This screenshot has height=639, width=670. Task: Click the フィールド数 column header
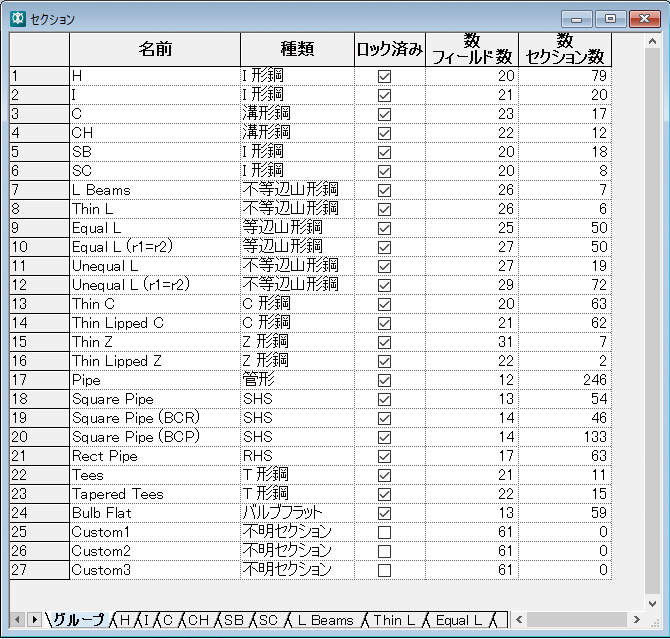pos(472,50)
